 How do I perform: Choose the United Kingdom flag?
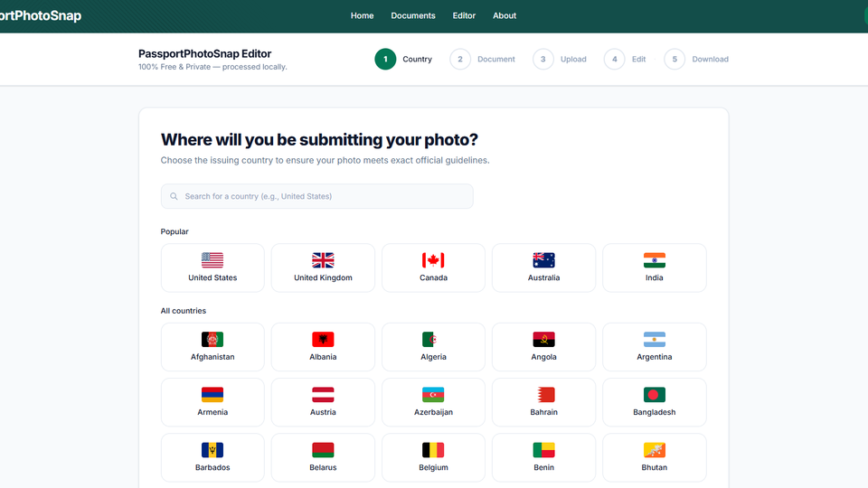[323, 260]
